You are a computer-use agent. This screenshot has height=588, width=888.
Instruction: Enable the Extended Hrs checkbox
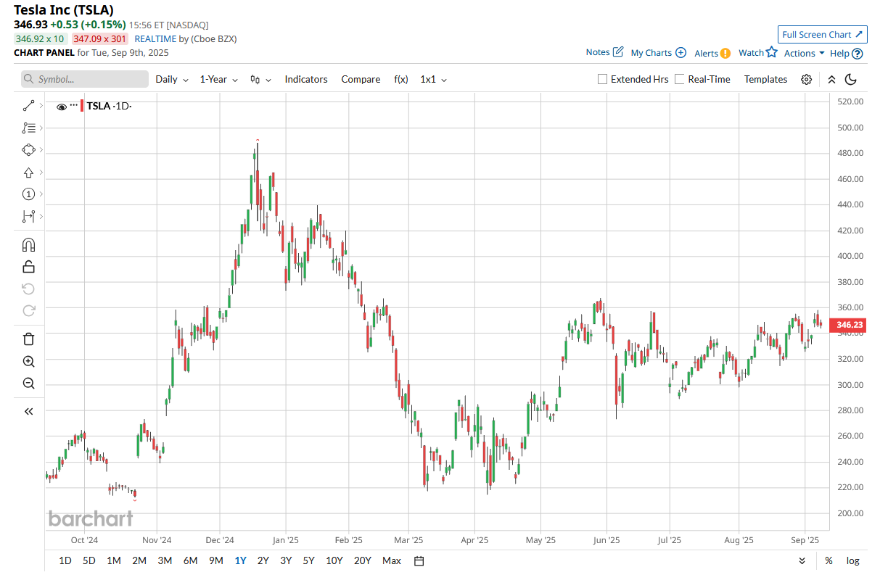[x=602, y=79]
